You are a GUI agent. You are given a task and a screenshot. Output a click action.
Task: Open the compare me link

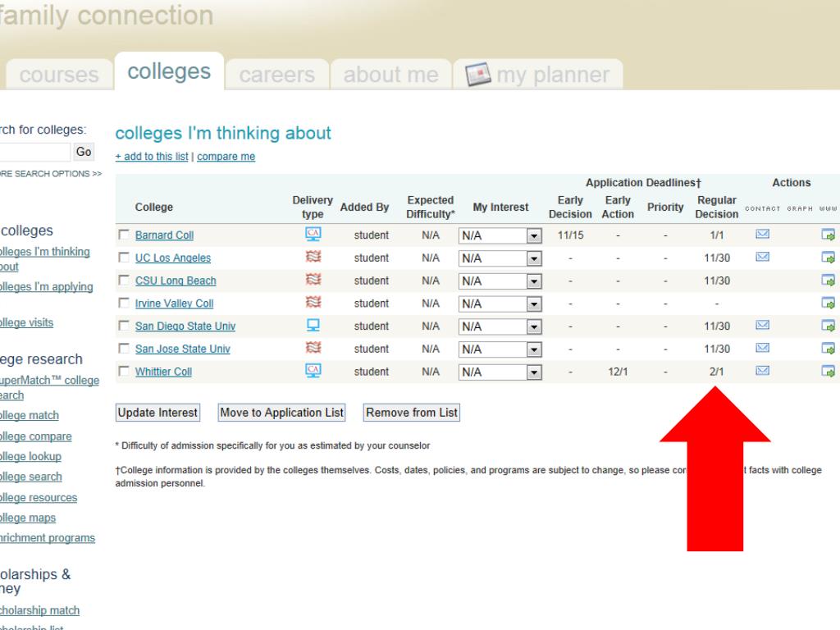226,157
